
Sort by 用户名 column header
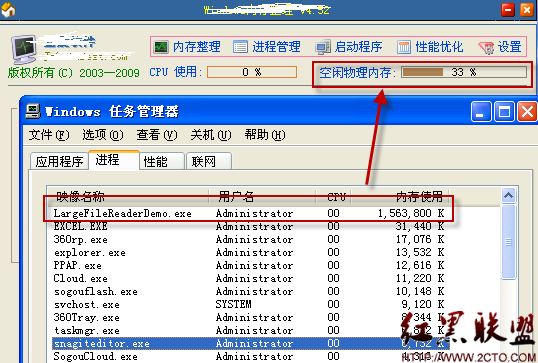(x=262, y=196)
